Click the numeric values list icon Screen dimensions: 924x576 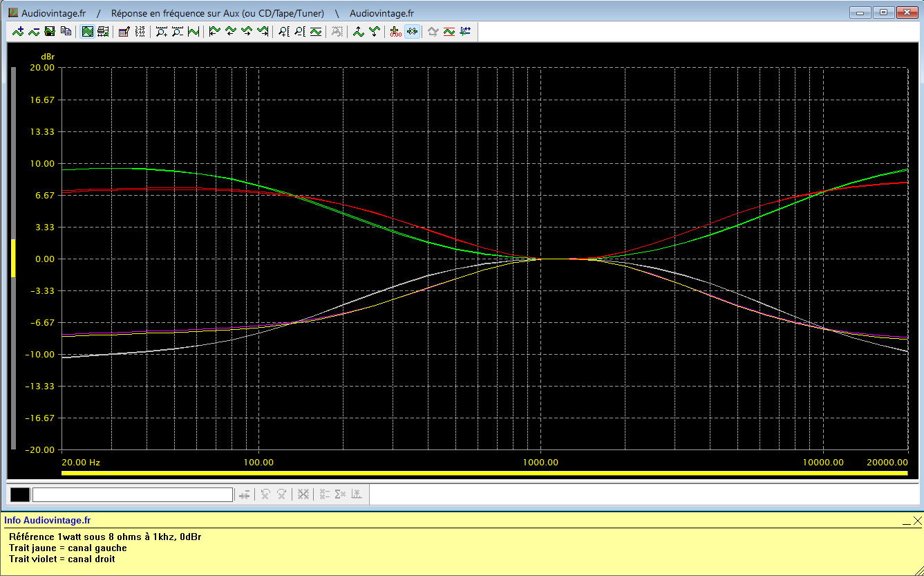click(140, 31)
